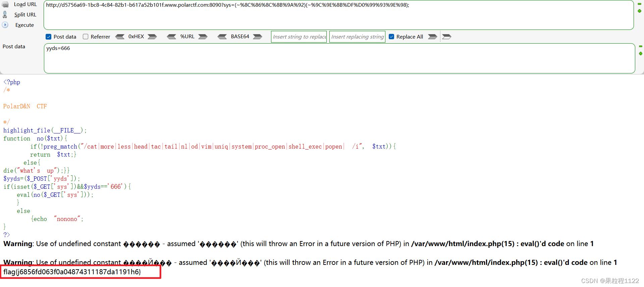Click the flag{j6856fd...} output text
The image size is (644, 287).
tap(72, 272)
